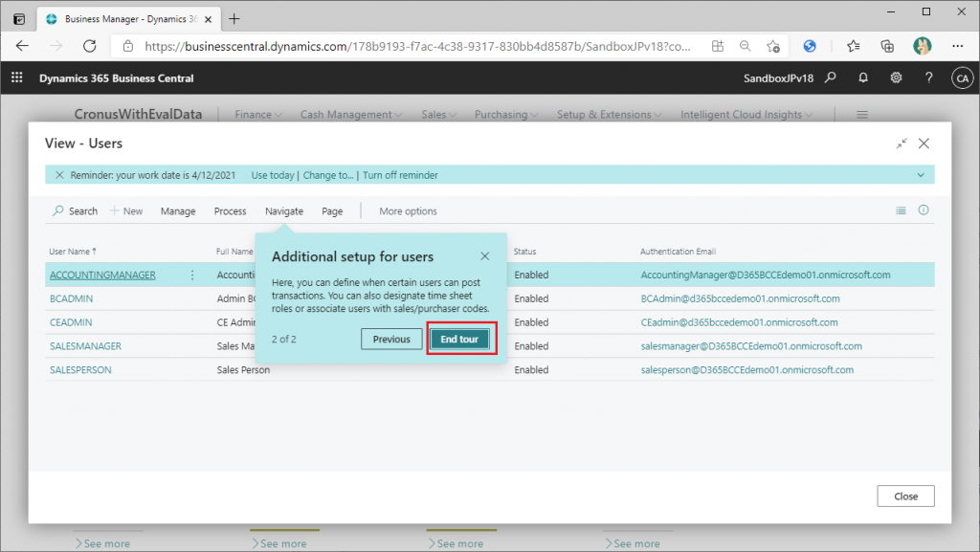Open the BCADMIN user link

[71, 298]
